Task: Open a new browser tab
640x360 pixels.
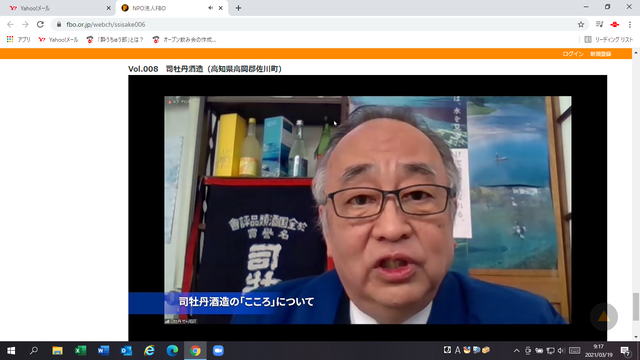Action: coord(238,8)
